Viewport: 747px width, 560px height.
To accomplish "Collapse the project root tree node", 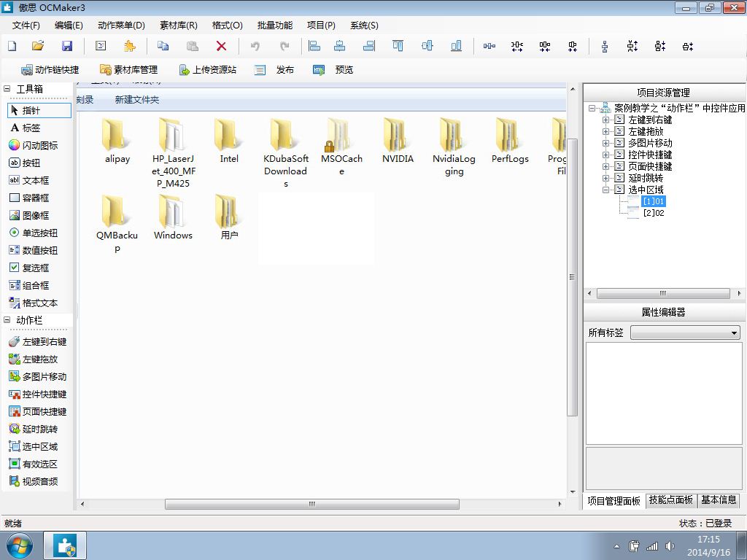I will click(592, 109).
